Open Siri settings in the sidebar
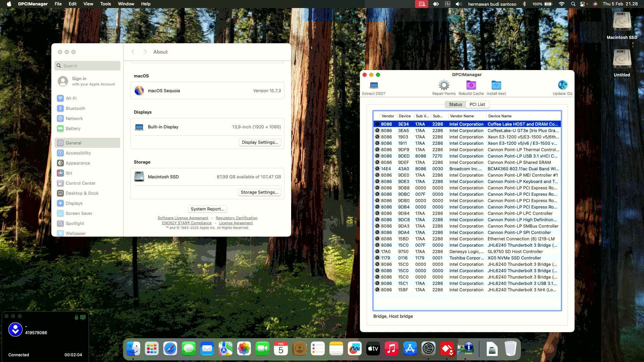644x362 pixels. pyautogui.click(x=87, y=173)
